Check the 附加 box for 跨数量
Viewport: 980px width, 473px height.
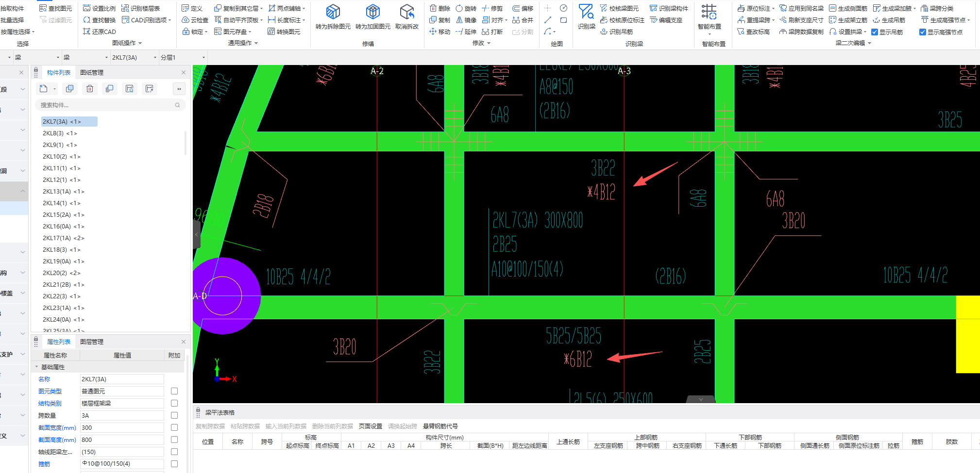[x=174, y=415]
